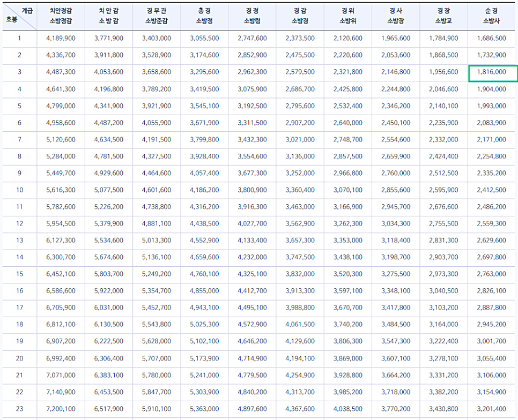Click the 경사 소방장 column header

[396, 16]
